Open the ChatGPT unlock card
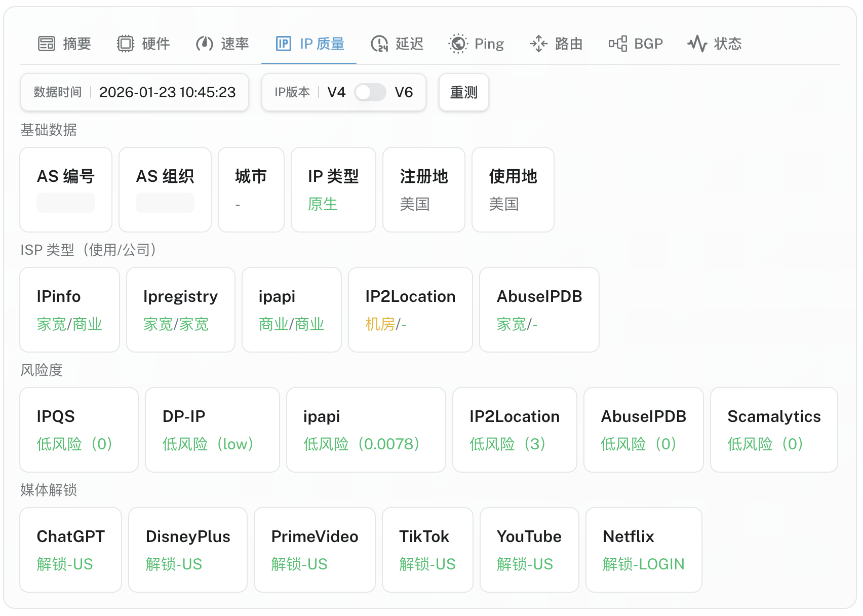 71,550
